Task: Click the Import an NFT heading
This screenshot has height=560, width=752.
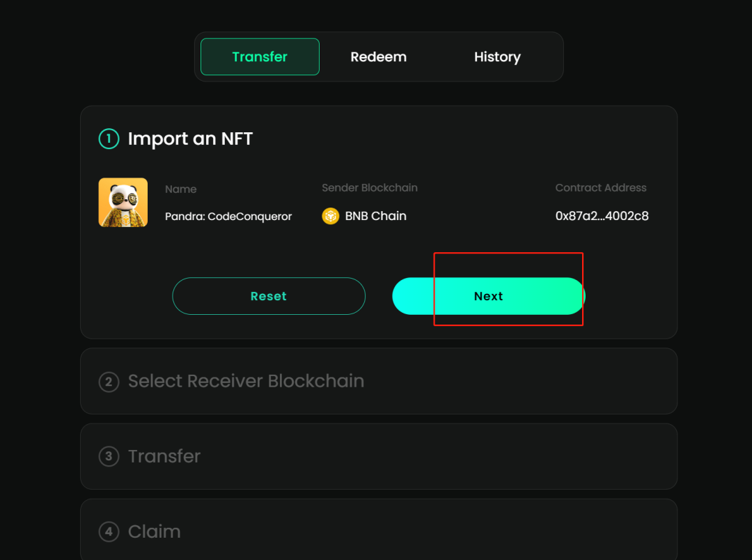Action: pos(190,139)
